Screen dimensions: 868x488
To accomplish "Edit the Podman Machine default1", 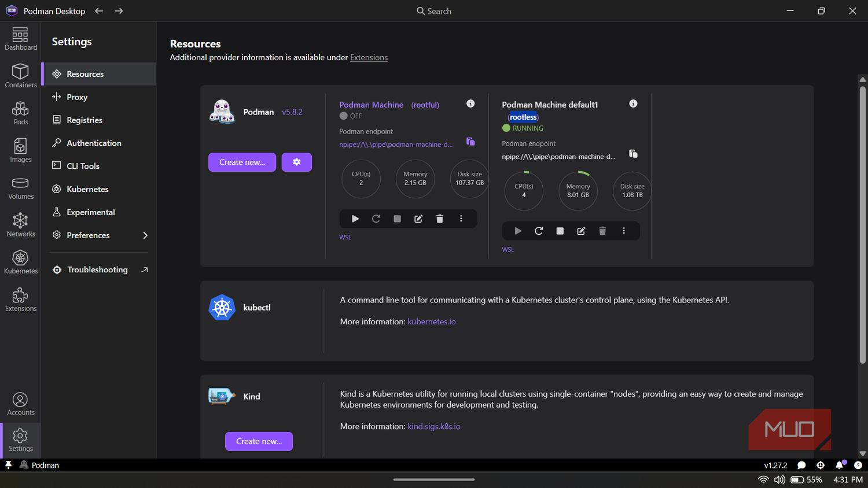I will pyautogui.click(x=581, y=231).
